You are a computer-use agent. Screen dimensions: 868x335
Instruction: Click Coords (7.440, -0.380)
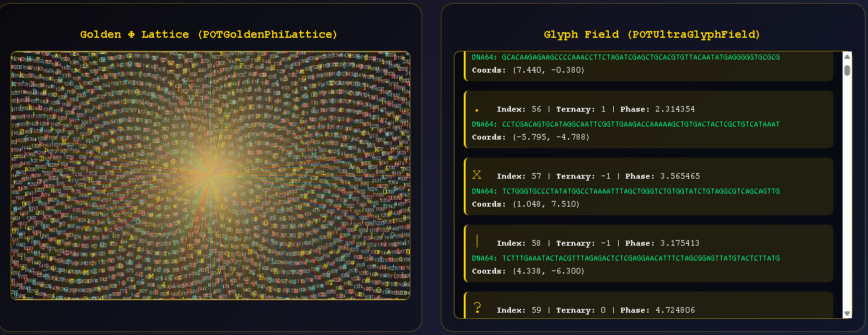coord(528,70)
